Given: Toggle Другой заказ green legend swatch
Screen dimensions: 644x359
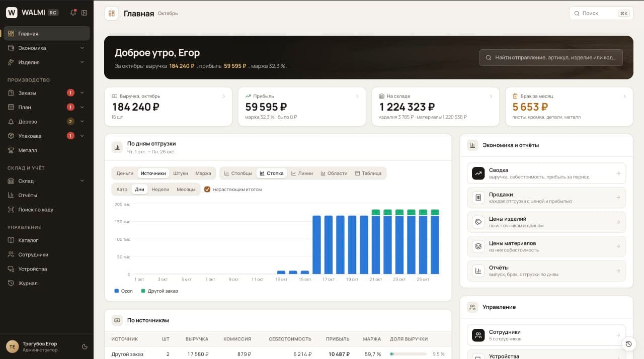Looking at the screenshot, I should [143, 291].
